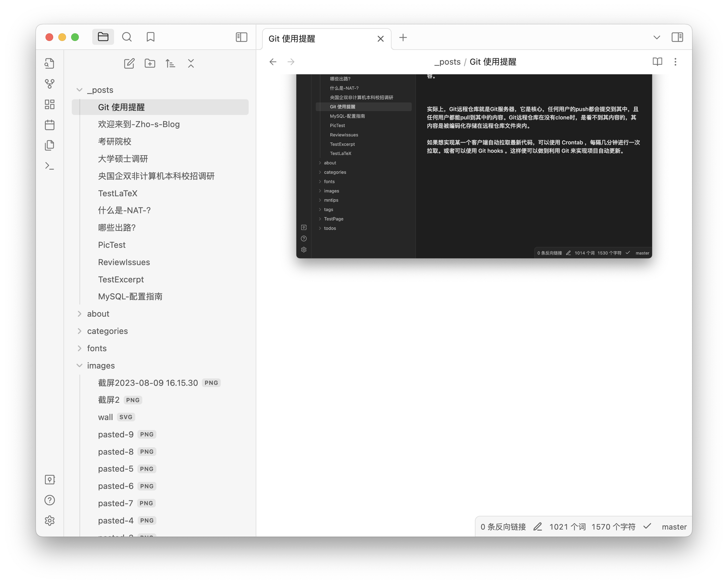Open the canvas icon in left ribbon
This screenshot has width=728, height=584.
(x=50, y=104)
